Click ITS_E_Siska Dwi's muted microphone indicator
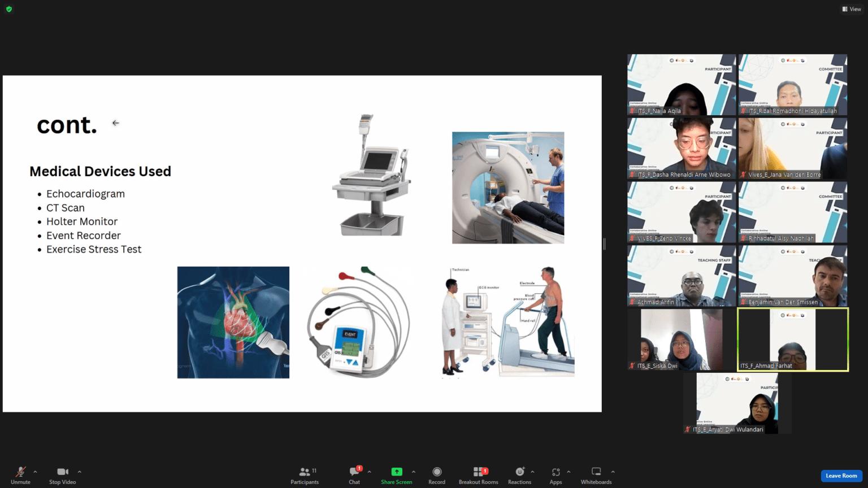This screenshot has width=868, height=488. click(632, 365)
